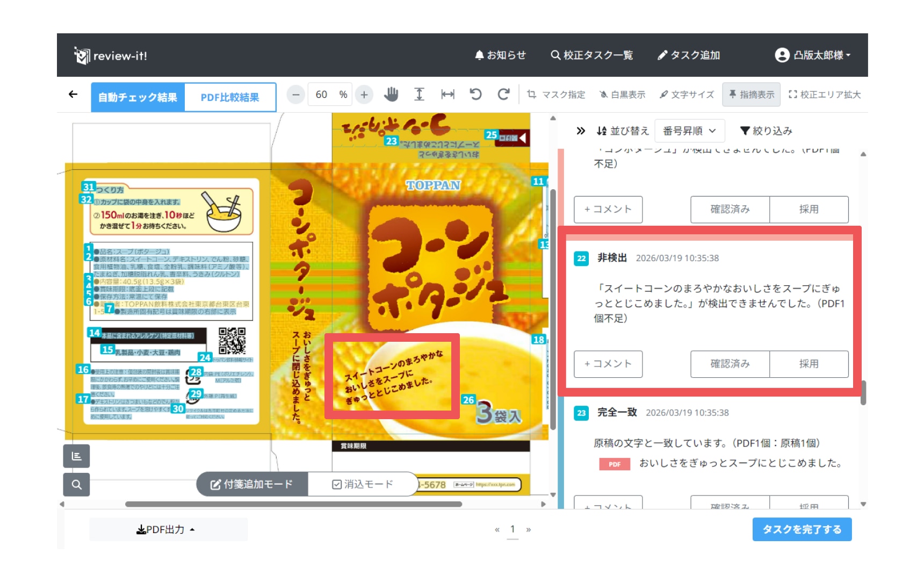Viewport: 924px width, 575px height.
Task: Click the zoom-in plus button
Action: pos(364,95)
